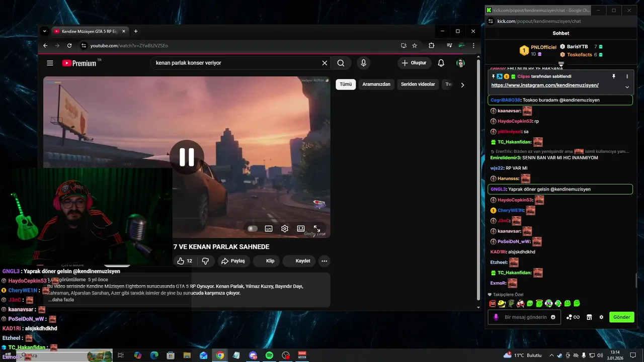644x362 pixels.
Task: Open pinned message three-dot options
Action: coord(627,76)
